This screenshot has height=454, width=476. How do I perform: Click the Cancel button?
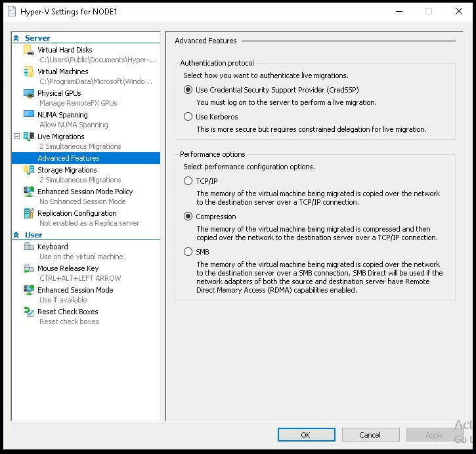[x=370, y=435]
